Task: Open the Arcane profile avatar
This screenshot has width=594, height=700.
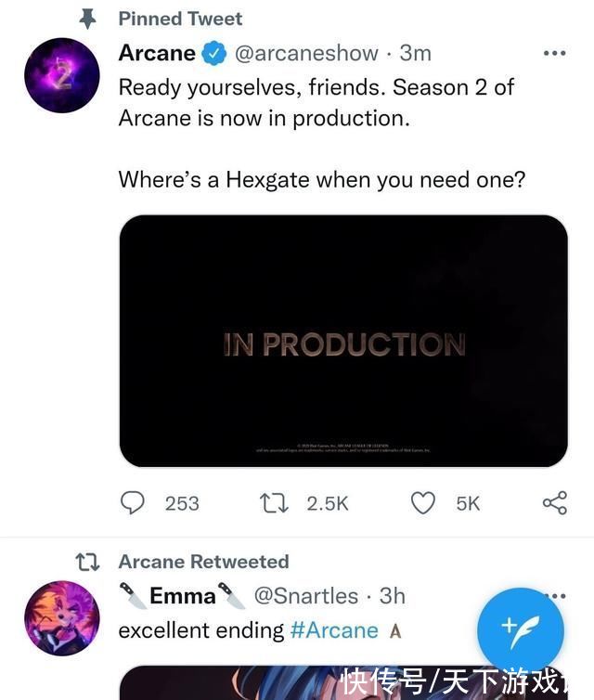Action: (62, 76)
